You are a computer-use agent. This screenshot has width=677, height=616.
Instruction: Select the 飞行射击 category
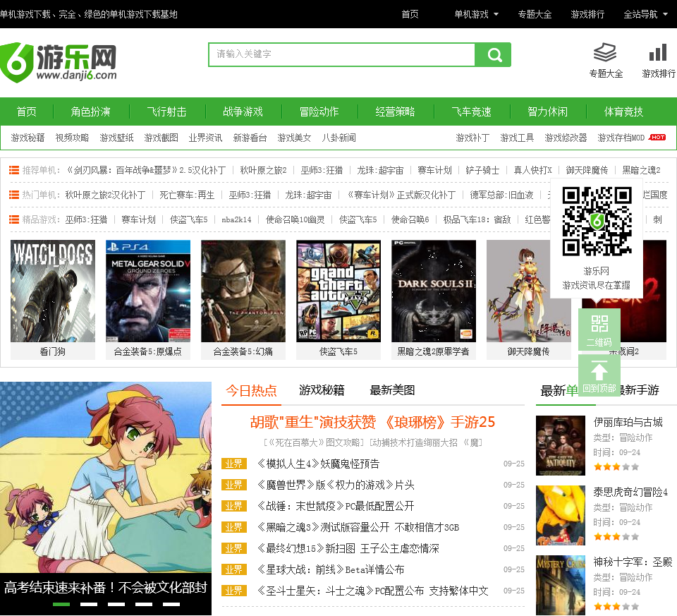tap(166, 111)
